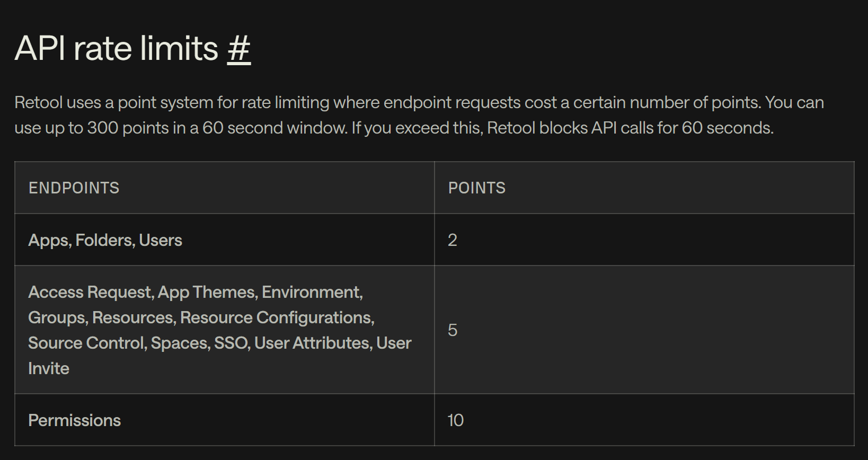Click the points value 10 cell
Viewport: 868px width, 460px height.
pyautogui.click(x=455, y=420)
